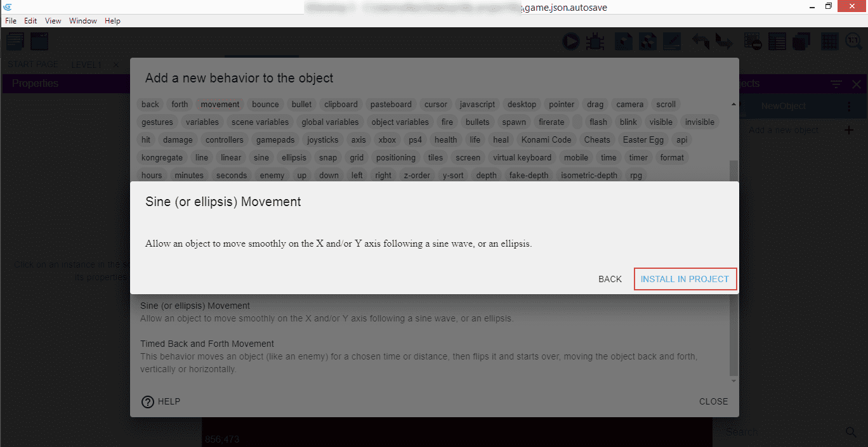
Task: Switch to the Start Page tab
Action: coord(33,65)
